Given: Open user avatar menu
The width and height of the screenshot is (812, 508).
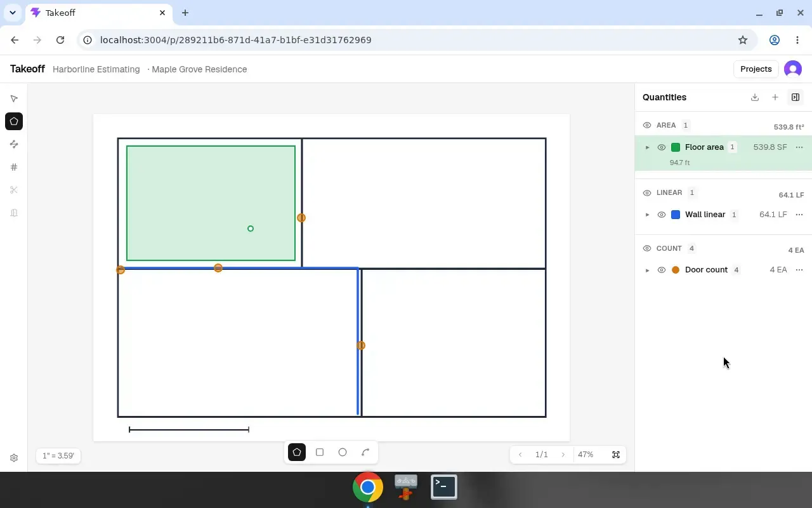Looking at the screenshot, I should tap(793, 69).
